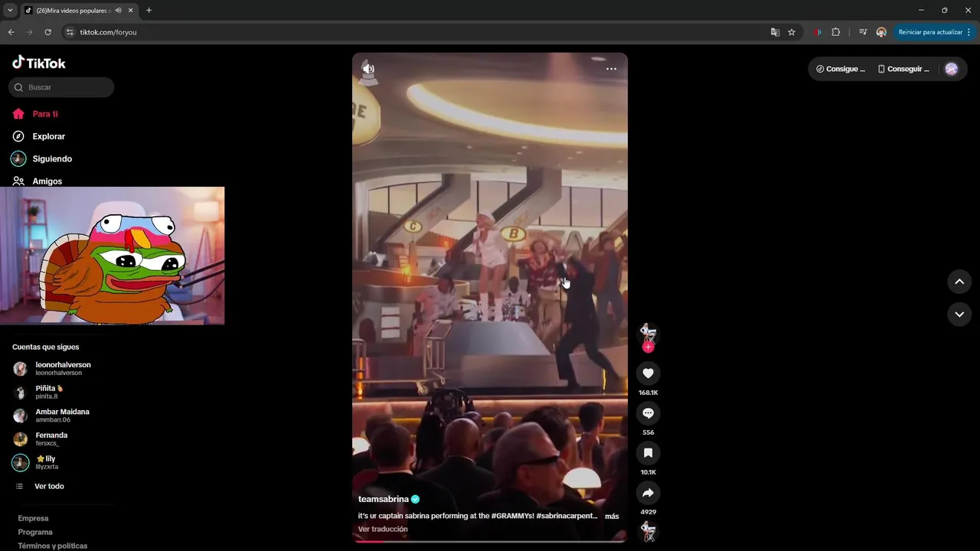This screenshot has width=980, height=551.
Task: Click the translate page icon
Action: point(775,32)
